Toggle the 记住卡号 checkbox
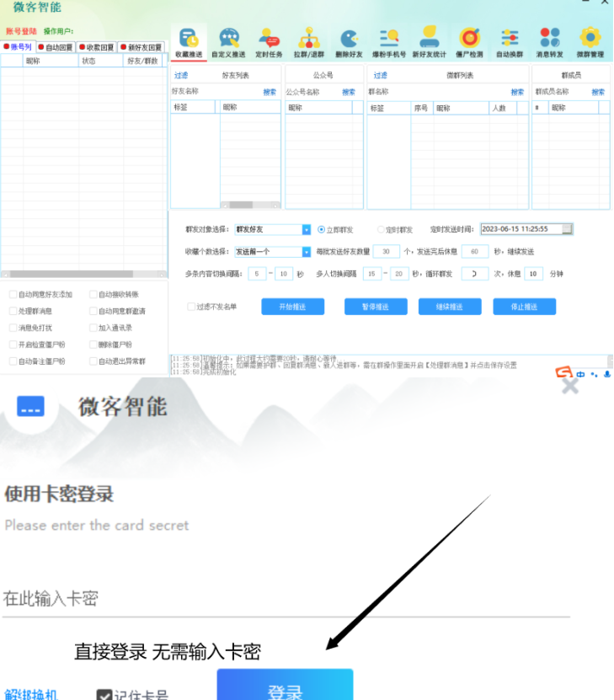 (x=104, y=696)
